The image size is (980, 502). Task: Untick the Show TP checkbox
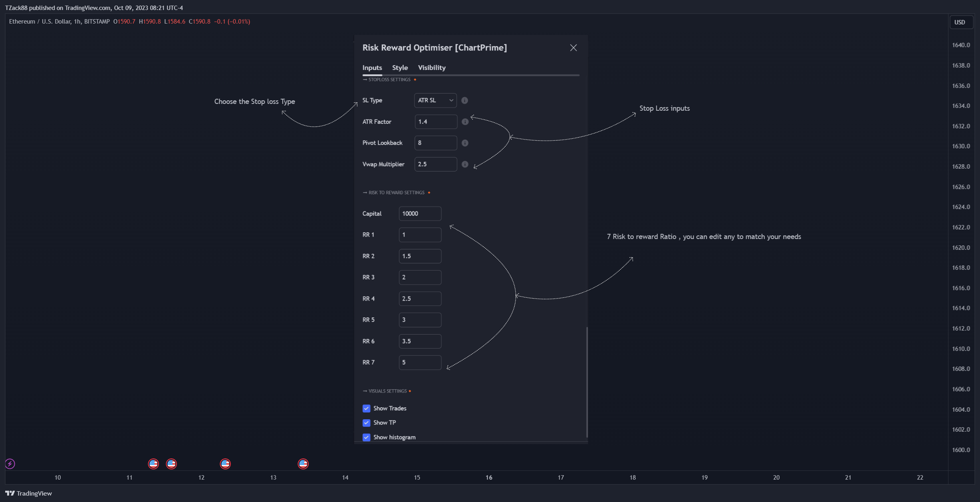tap(366, 423)
